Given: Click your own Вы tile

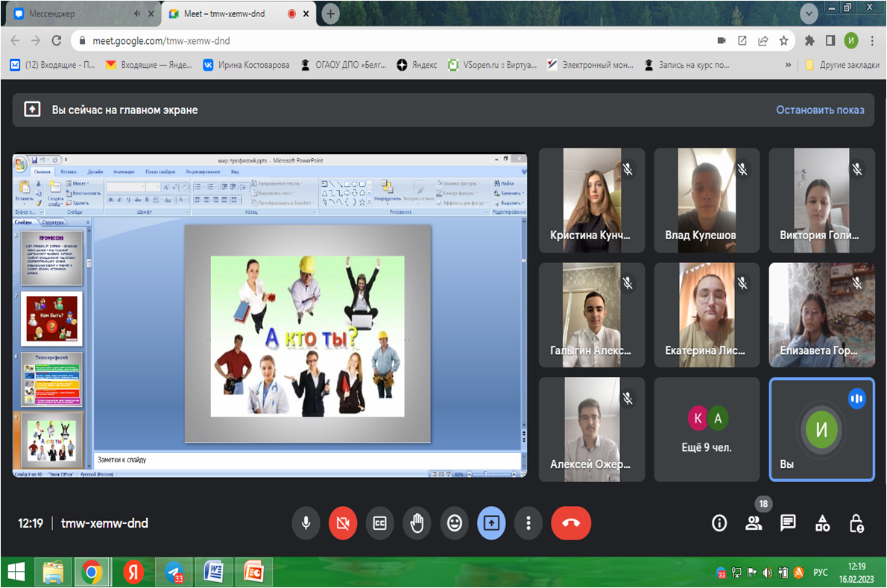Looking at the screenshot, I should click(x=822, y=430).
